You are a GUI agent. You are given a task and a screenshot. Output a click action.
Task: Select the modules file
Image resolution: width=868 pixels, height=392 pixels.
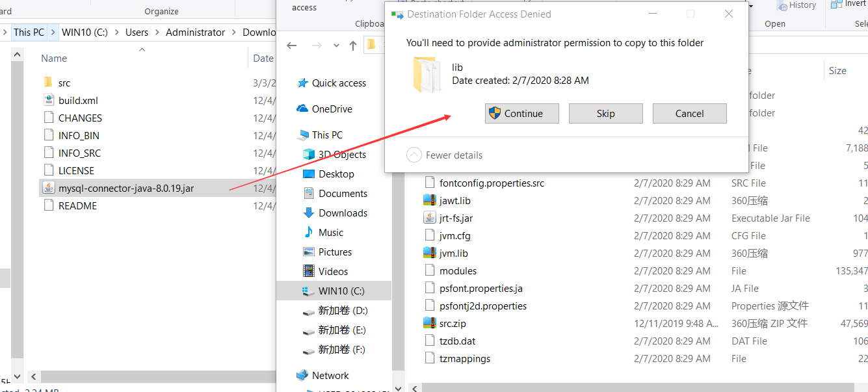(458, 271)
